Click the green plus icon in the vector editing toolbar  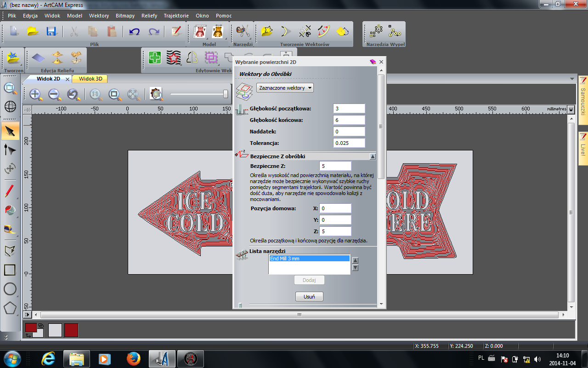coord(155,57)
